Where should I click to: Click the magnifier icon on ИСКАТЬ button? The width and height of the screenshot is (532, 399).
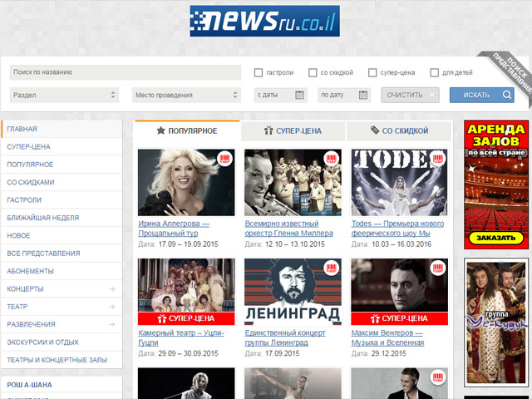click(x=507, y=95)
